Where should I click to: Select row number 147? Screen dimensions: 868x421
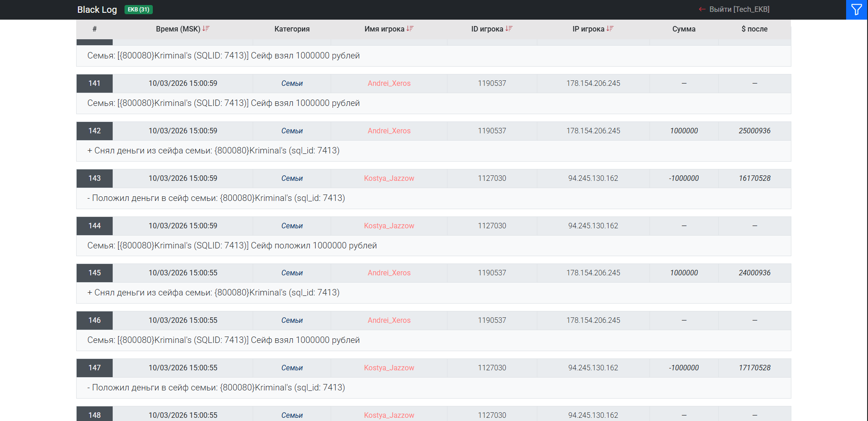click(x=94, y=368)
